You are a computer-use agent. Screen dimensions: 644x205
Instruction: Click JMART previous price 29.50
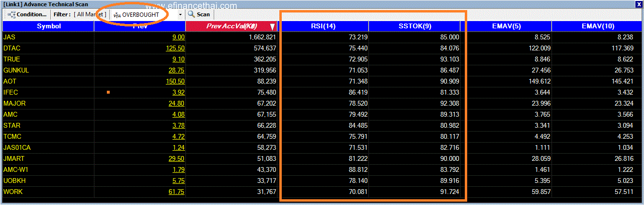(x=177, y=159)
